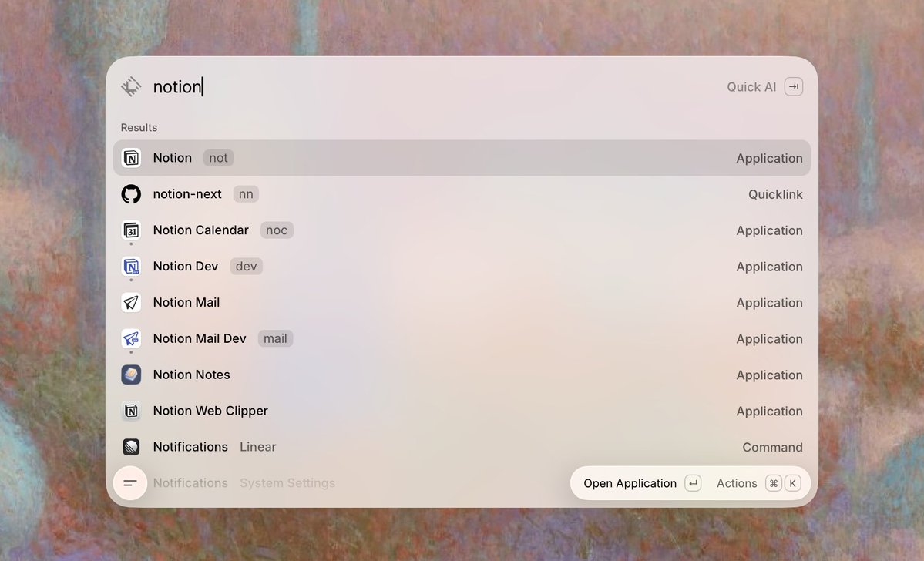Click the 'Linear' subtitle text
The width and height of the screenshot is (924, 561).
[257, 447]
